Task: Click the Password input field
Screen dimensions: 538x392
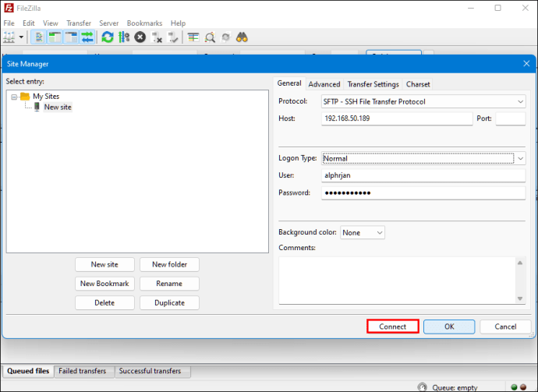Action: tap(423, 192)
